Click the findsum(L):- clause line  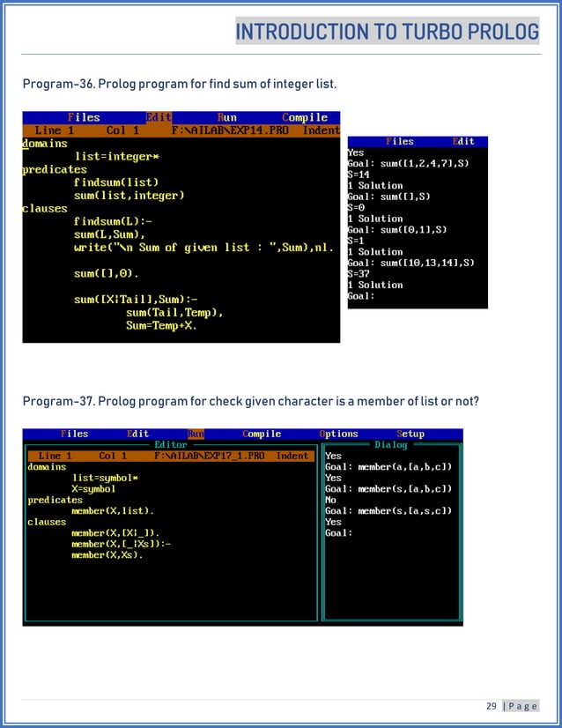[113, 221]
